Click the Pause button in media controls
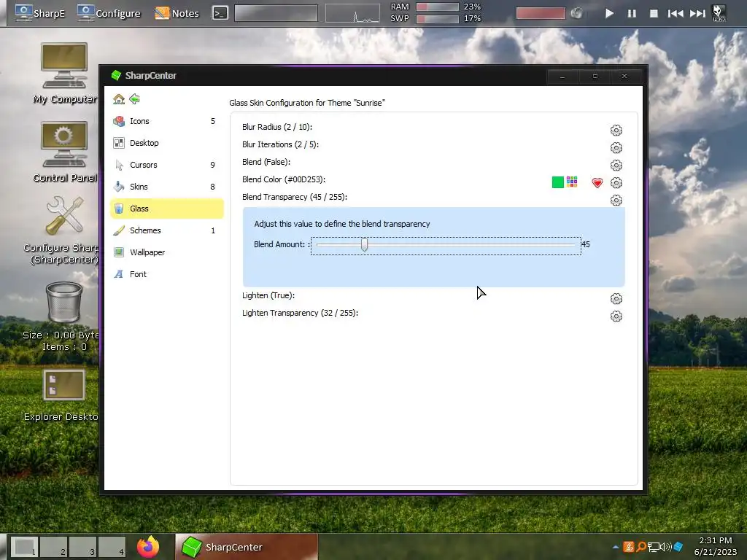 pos(632,13)
